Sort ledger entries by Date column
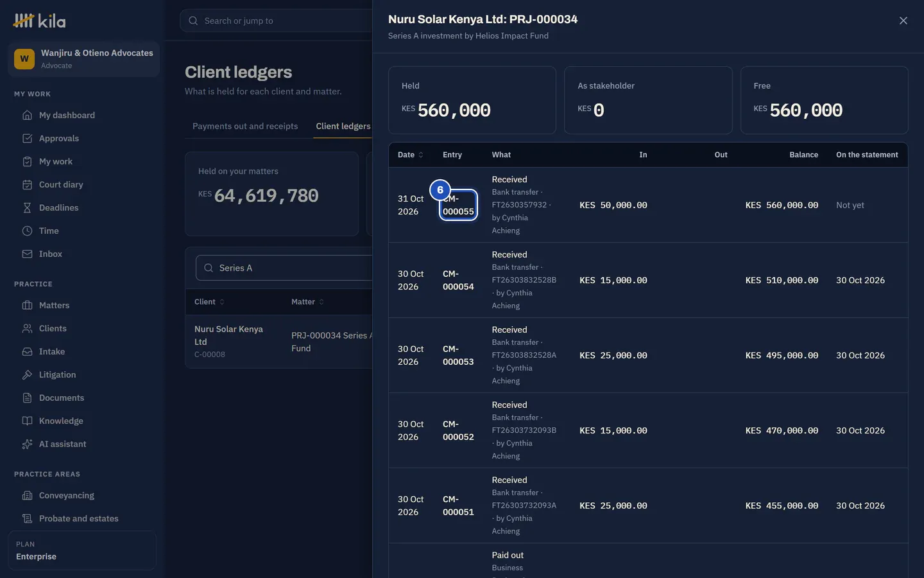 (411, 155)
